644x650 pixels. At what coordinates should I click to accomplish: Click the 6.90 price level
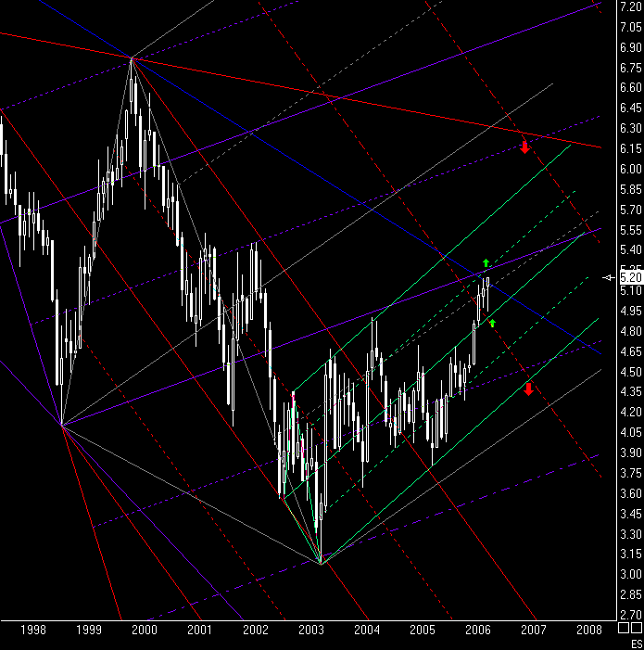pyautogui.click(x=631, y=47)
